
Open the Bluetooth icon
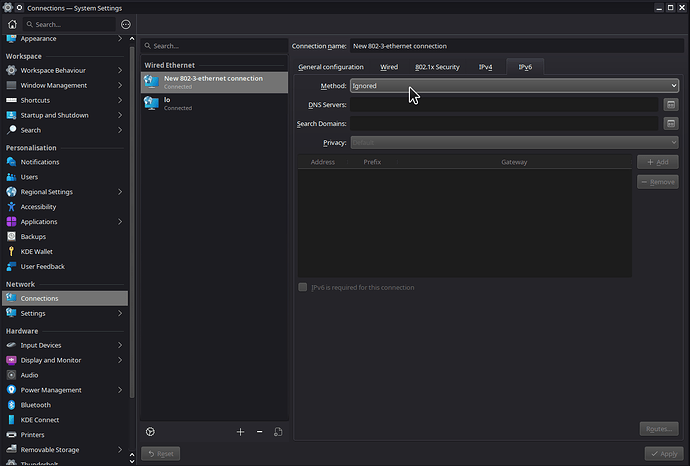click(x=11, y=405)
